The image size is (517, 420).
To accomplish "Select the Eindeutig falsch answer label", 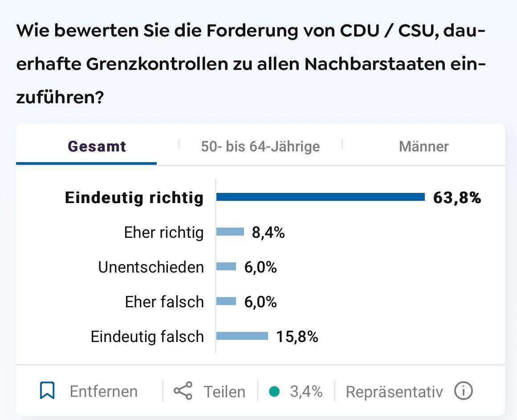I will pyautogui.click(x=147, y=337).
